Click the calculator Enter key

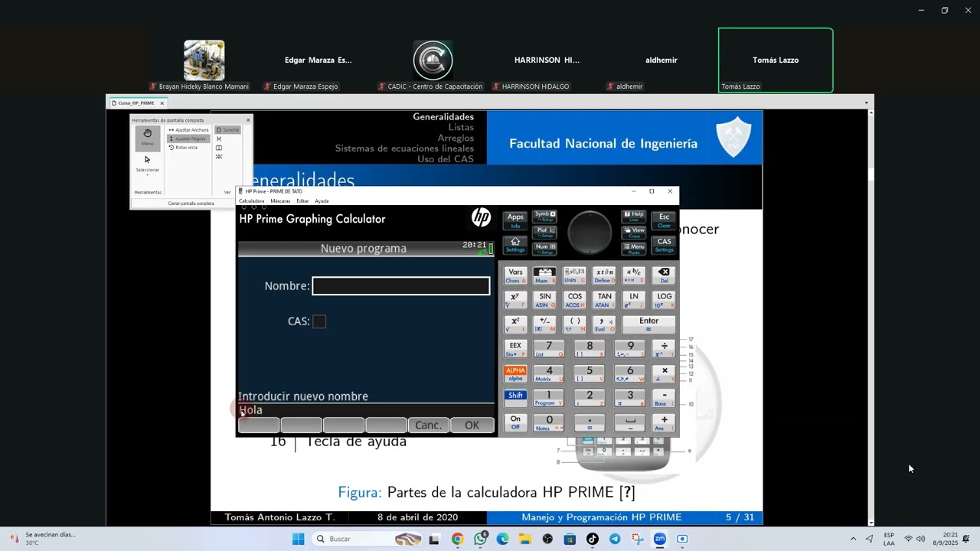point(648,324)
